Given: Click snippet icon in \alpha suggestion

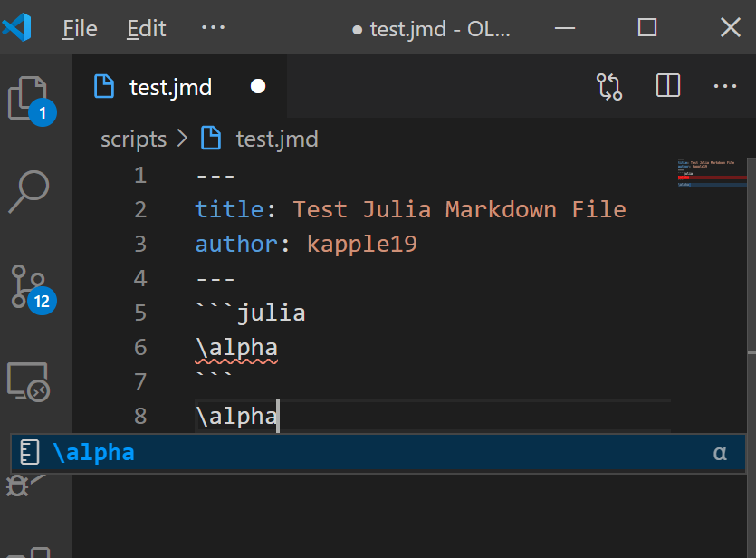Looking at the screenshot, I should tap(30, 452).
